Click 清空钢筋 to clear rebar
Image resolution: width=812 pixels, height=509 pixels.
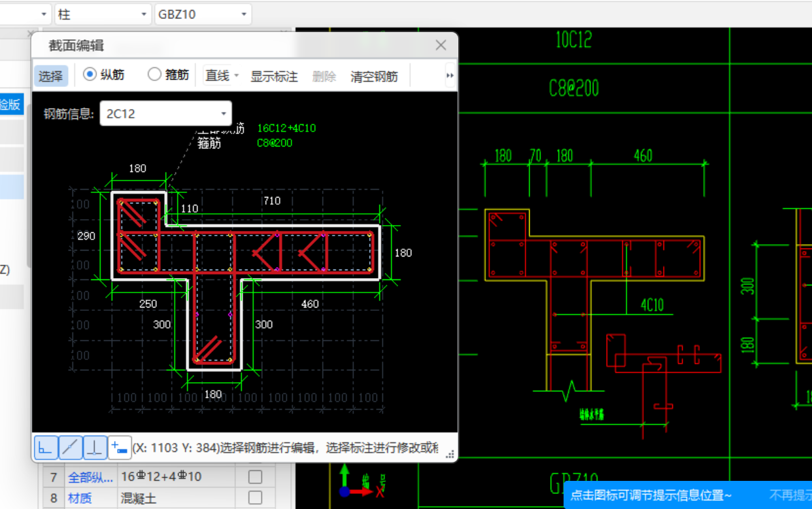(374, 76)
